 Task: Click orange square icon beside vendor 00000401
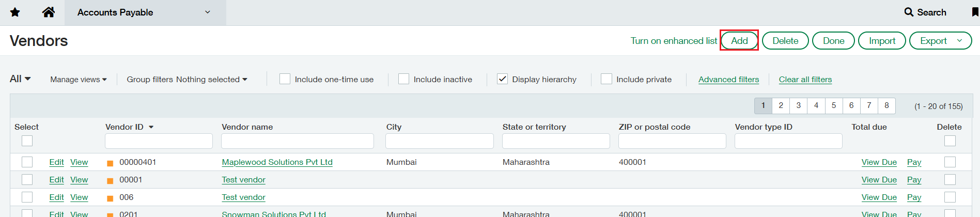[x=110, y=163]
